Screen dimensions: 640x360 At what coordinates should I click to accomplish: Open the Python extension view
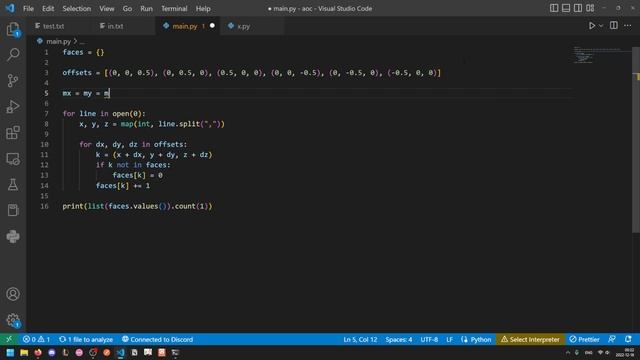(x=13, y=236)
